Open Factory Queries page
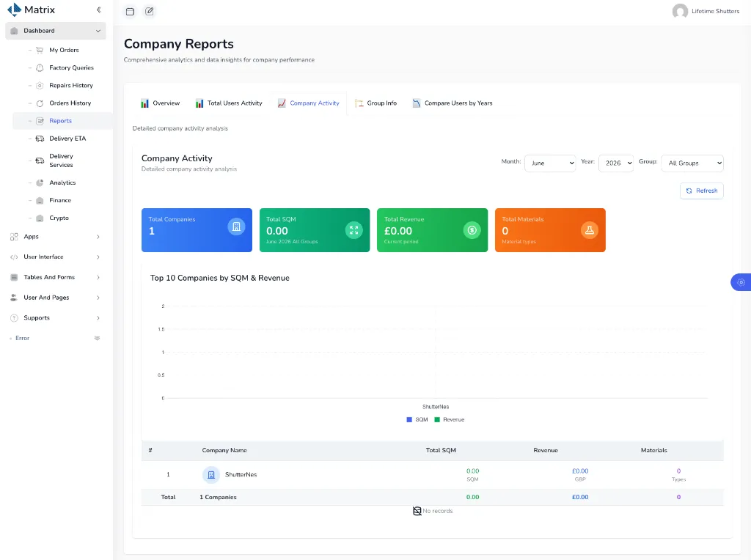 (71, 68)
